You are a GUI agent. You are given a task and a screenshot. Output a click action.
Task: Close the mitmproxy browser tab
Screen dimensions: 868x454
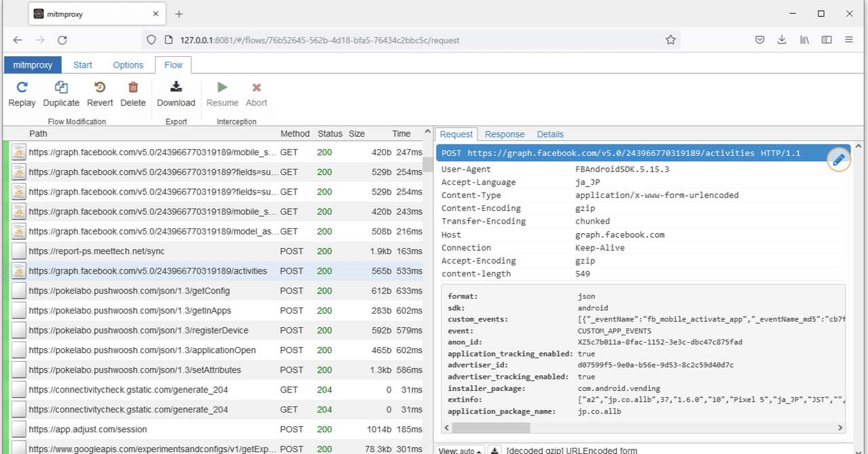(156, 14)
